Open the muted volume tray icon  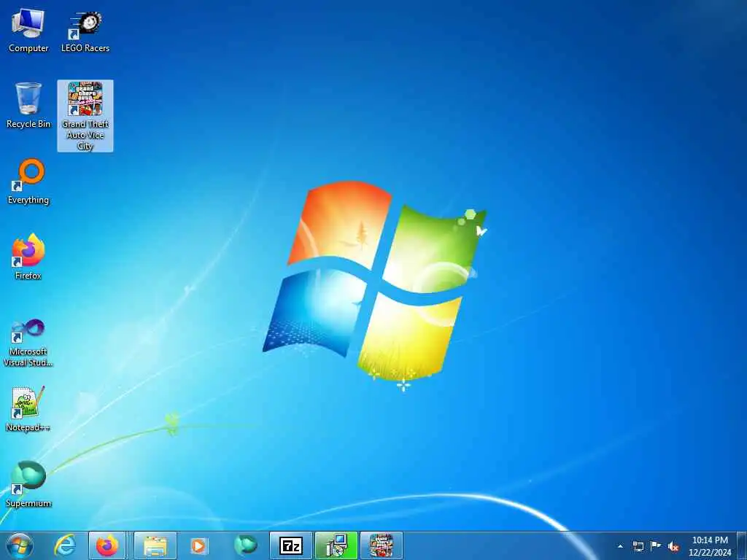point(673,547)
